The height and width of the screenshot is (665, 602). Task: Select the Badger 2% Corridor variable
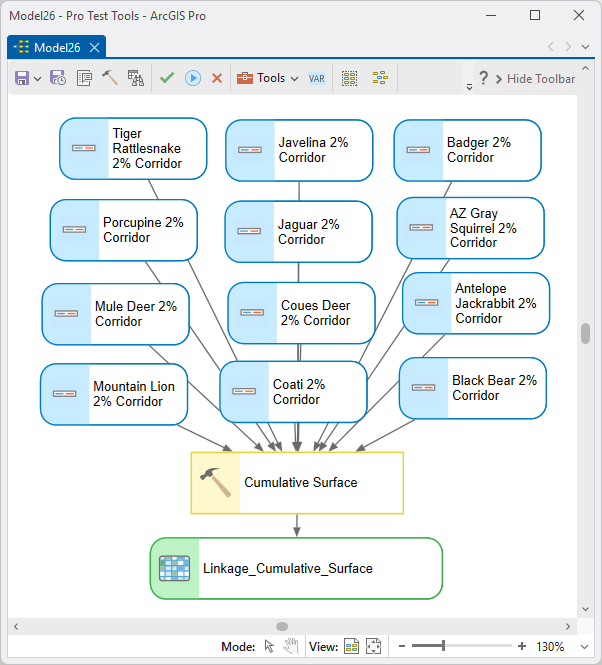point(468,150)
